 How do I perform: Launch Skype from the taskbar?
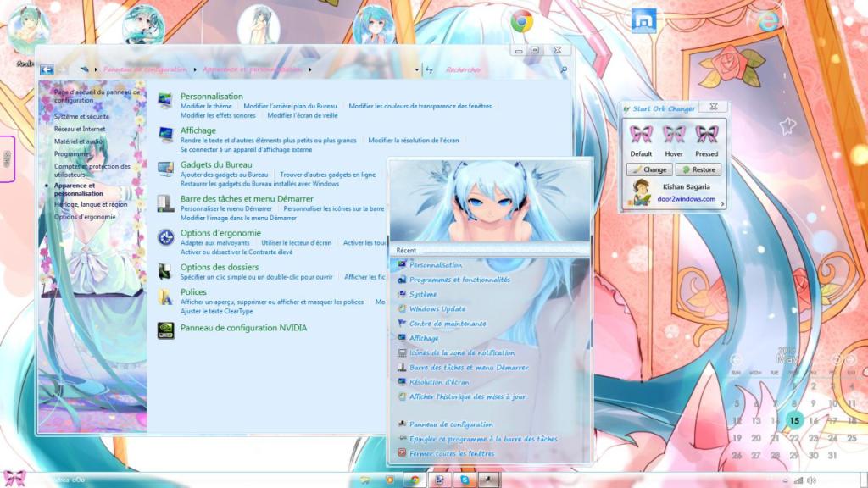(465, 480)
